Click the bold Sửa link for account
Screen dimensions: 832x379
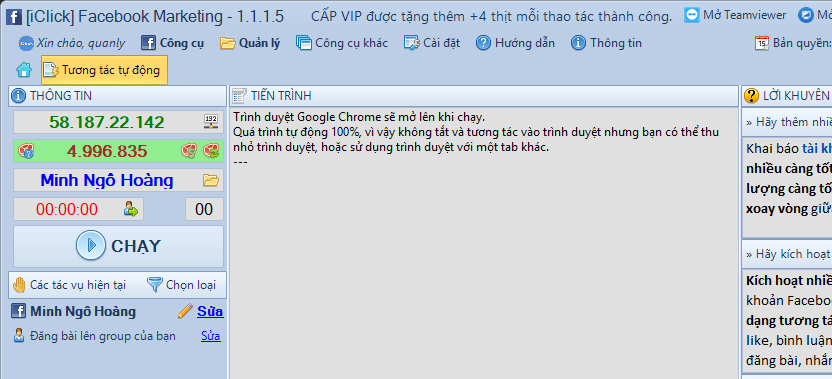(210, 312)
